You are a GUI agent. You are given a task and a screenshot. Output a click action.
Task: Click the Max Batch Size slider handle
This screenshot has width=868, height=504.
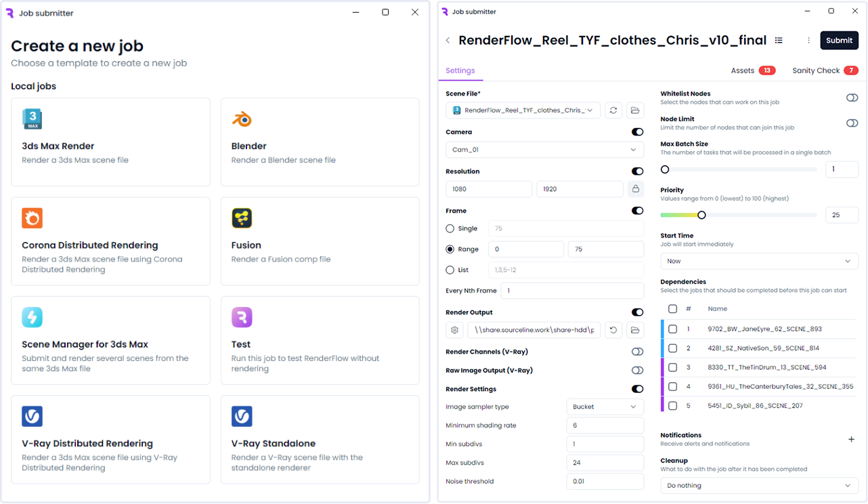pos(665,169)
